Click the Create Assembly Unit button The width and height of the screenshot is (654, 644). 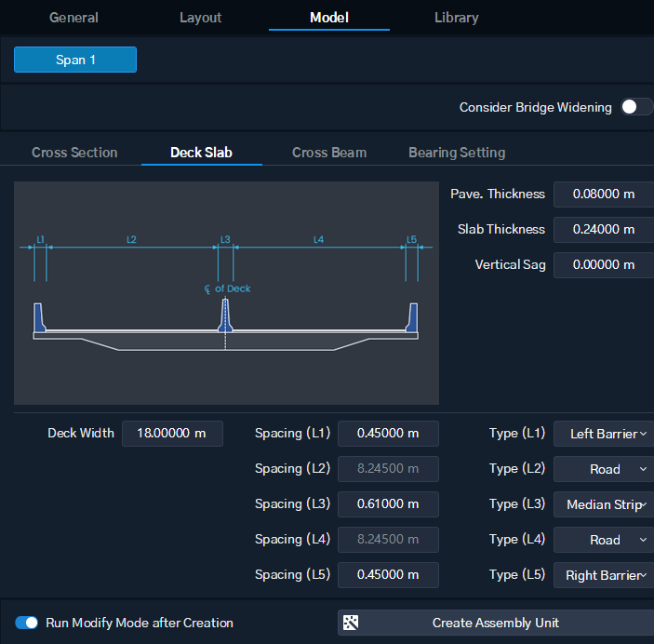coord(496,623)
